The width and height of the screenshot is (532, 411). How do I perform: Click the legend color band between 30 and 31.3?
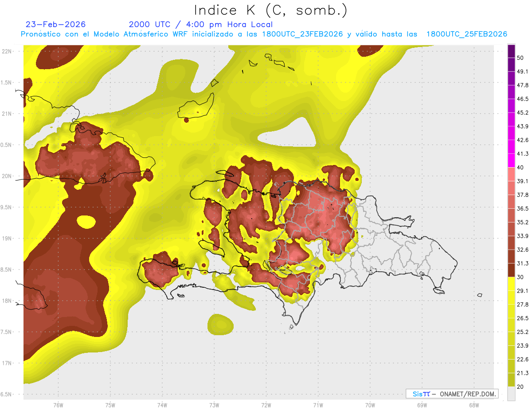click(512, 270)
